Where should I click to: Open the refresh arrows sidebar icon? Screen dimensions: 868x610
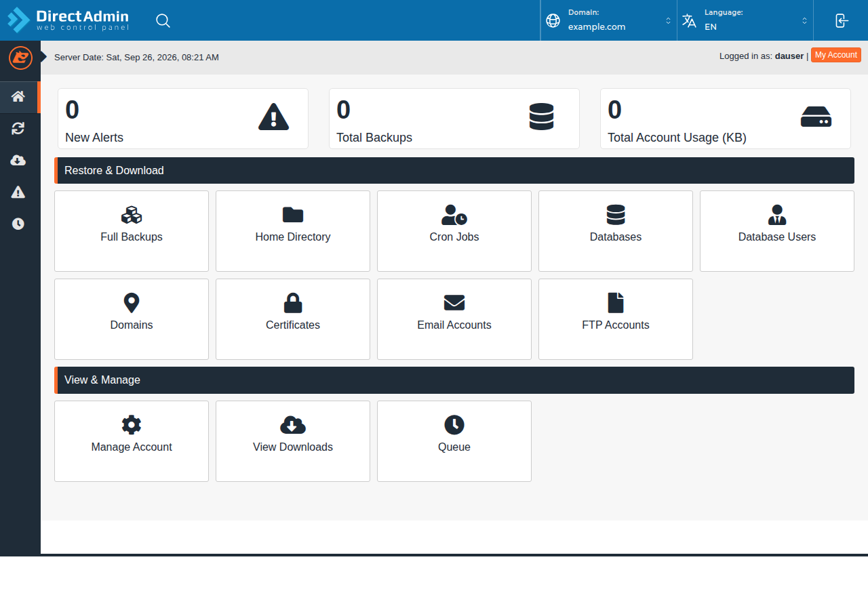tap(18, 128)
